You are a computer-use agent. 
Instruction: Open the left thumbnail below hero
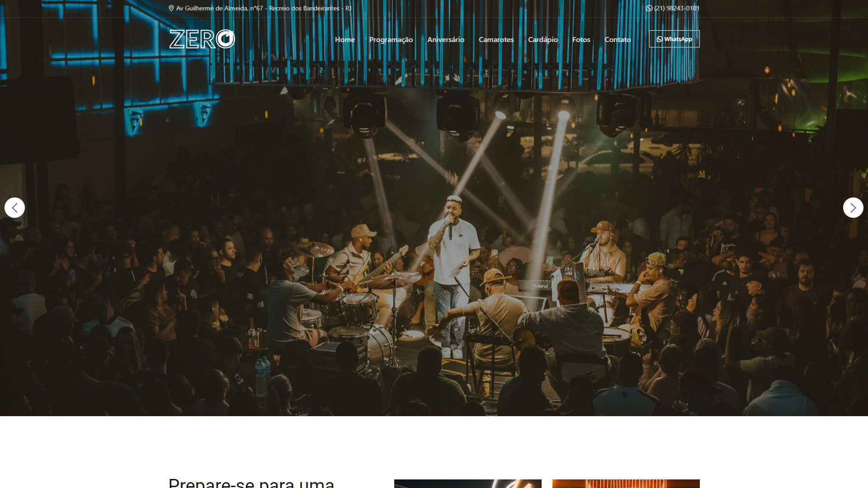[468, 483]
